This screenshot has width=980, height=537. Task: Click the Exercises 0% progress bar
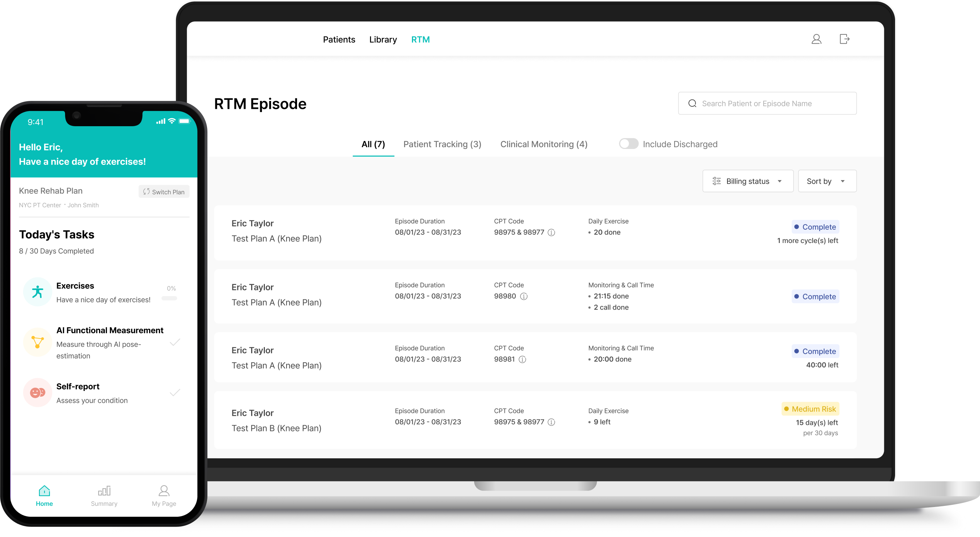point(169,298)
